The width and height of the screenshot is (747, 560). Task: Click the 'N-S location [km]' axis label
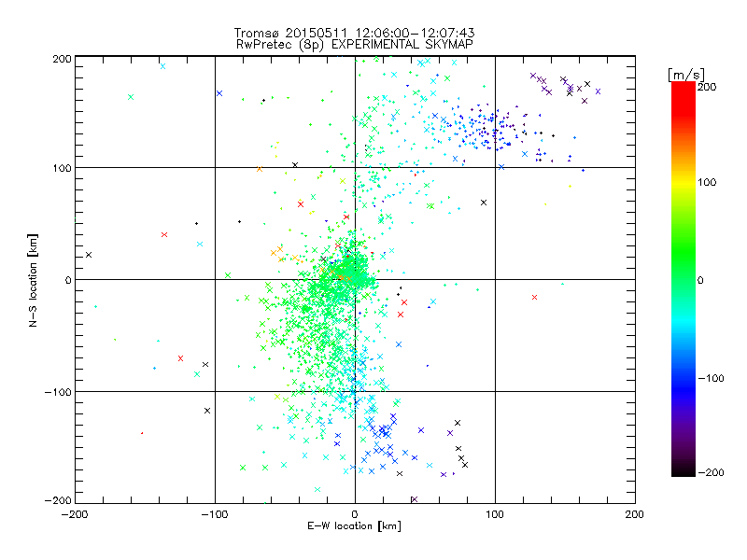pyautogui.click(x=33, y=280)
